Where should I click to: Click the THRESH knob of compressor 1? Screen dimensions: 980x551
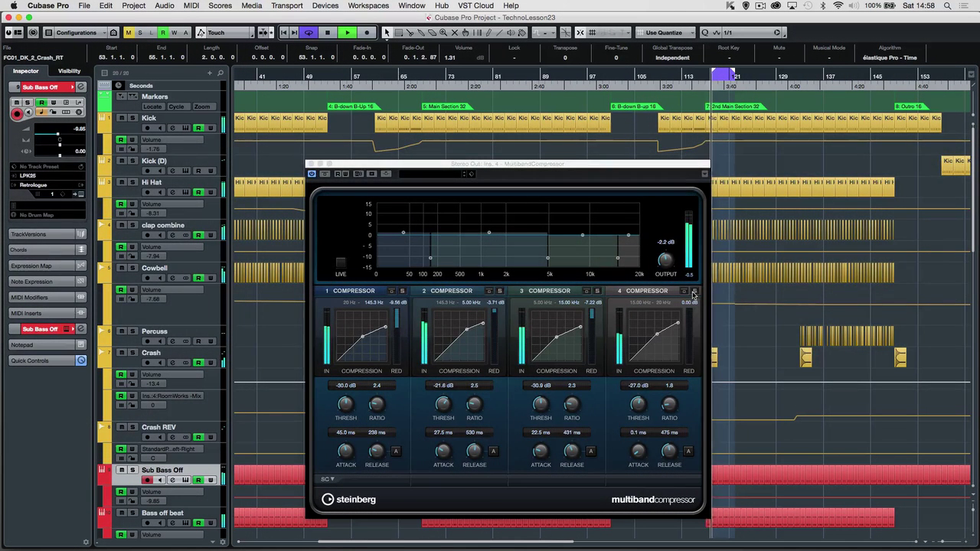[x=346, y=403]
